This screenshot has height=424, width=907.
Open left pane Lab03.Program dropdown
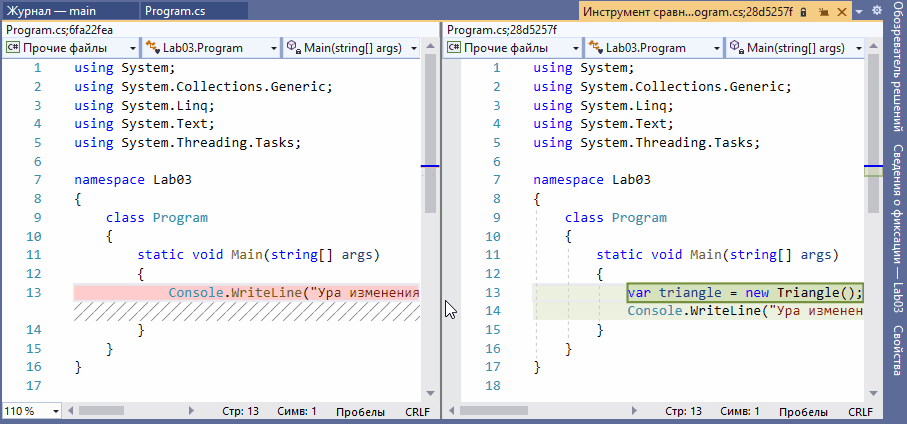click(x=211, y=48)
